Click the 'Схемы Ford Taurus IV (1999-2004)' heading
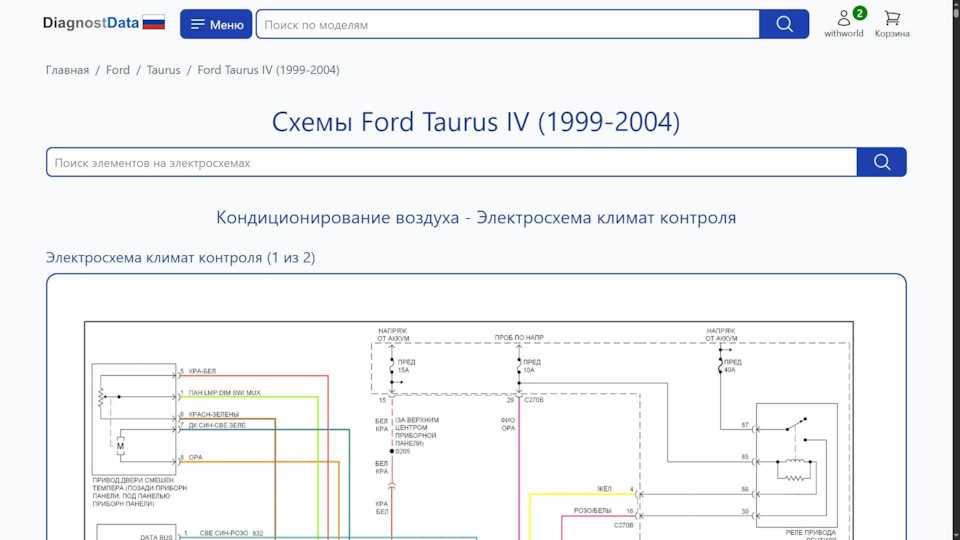Screen dimensions: 960x540 (x=476, y=122)
